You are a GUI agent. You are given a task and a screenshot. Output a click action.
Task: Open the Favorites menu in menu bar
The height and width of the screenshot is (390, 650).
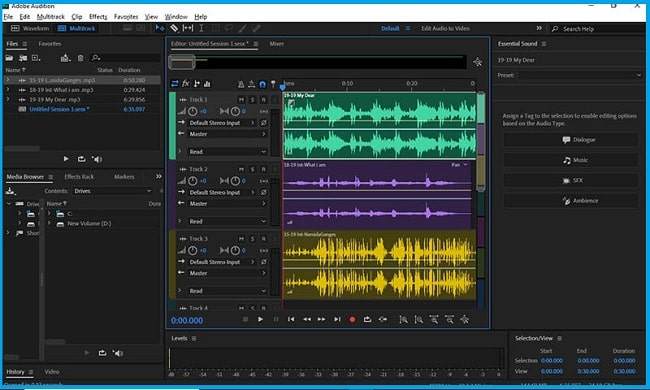(126, 17)
